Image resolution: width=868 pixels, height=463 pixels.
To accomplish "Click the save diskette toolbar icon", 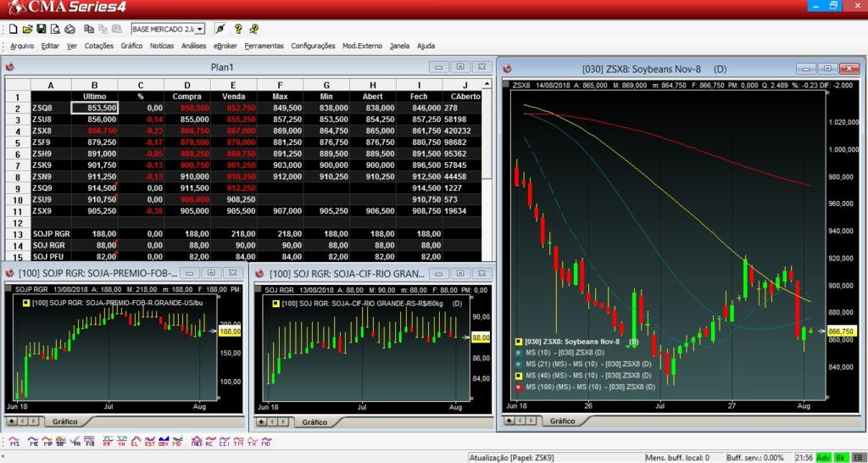I will (x=42, y=29).
